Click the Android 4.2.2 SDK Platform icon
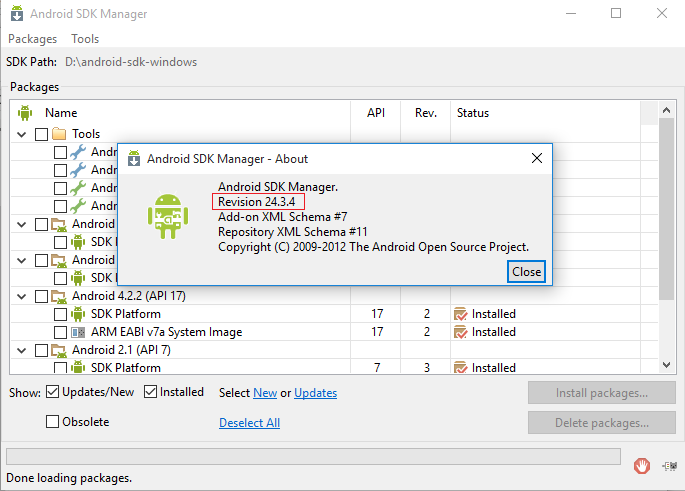The height and width of the screenshot is (491, 685). (x=78, y=314)
